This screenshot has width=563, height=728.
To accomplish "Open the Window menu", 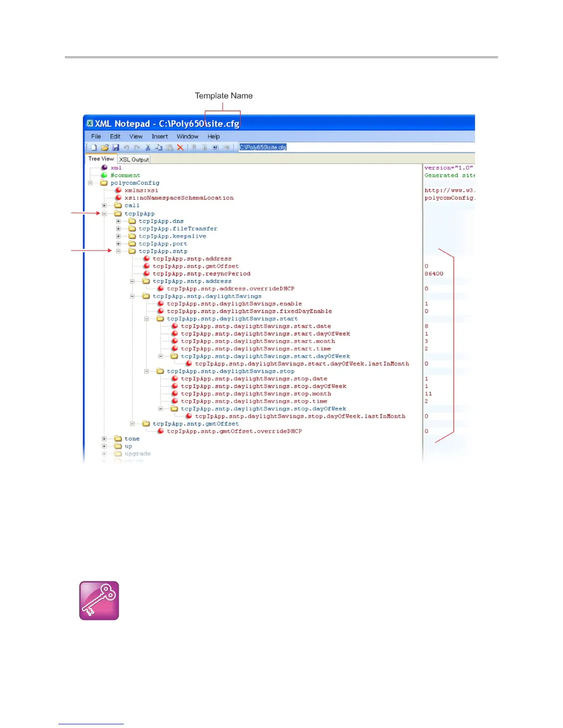I will coord(188,136).
